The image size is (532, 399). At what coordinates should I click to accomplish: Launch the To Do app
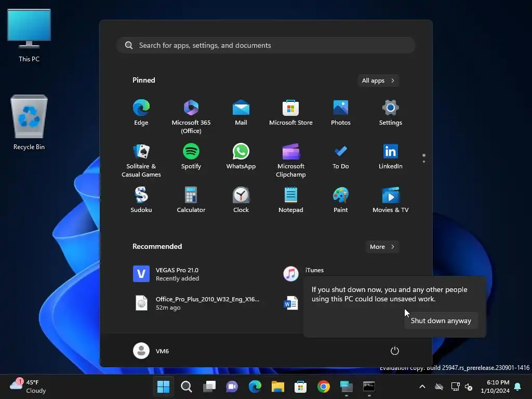tap(341, 156)
